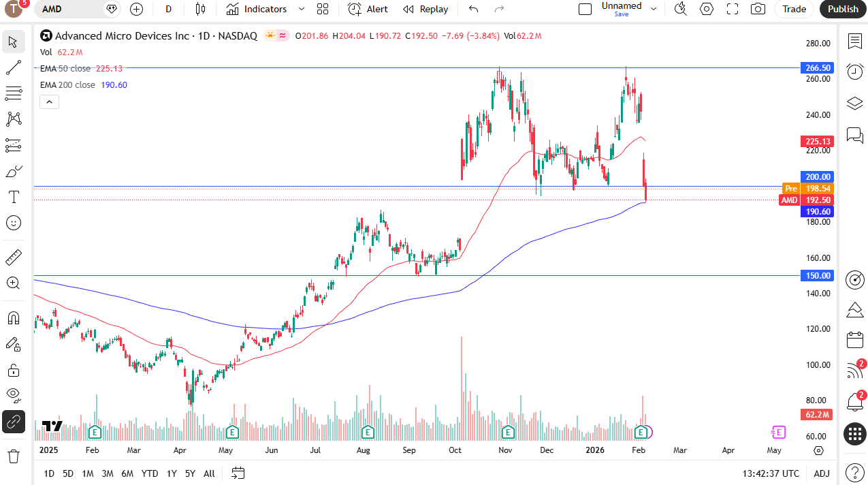868x485 pixels.
Task: Open the alerts clock panel
Action: [855, 71]
